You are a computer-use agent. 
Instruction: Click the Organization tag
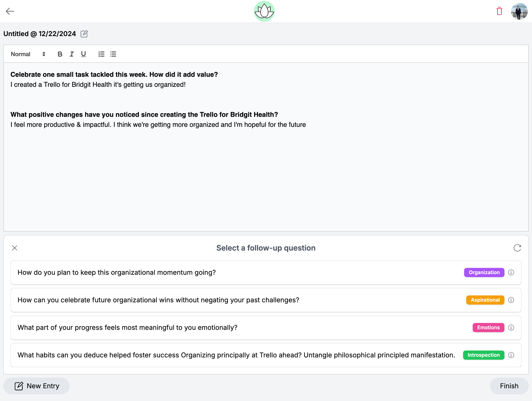coord(484,272)
